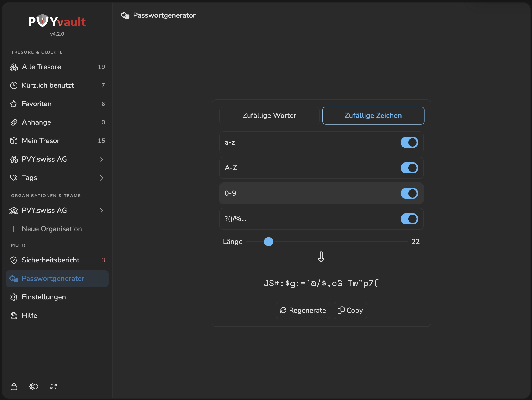Expand the PVY.swiss AG vault chevron
The height and width of the screenshot is (400, 532).
(x=101, y=159)
